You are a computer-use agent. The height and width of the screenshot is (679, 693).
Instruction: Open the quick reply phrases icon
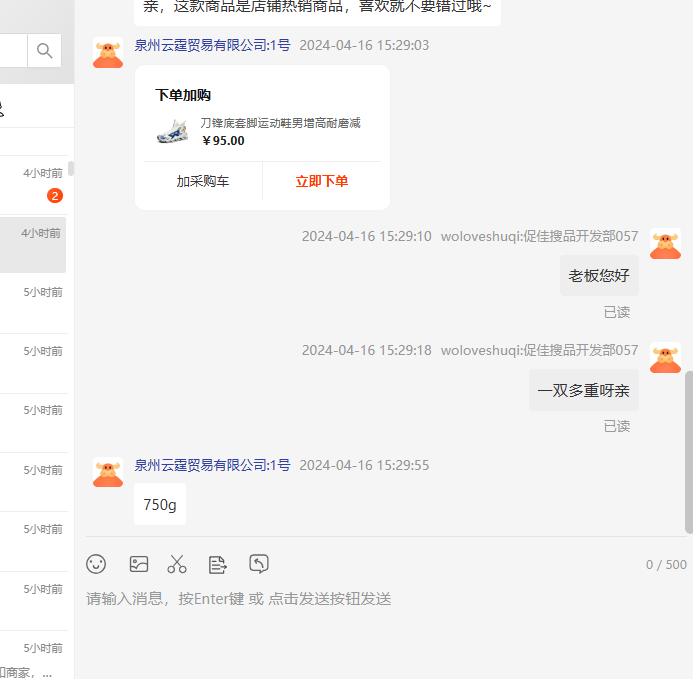pos(217,564)
